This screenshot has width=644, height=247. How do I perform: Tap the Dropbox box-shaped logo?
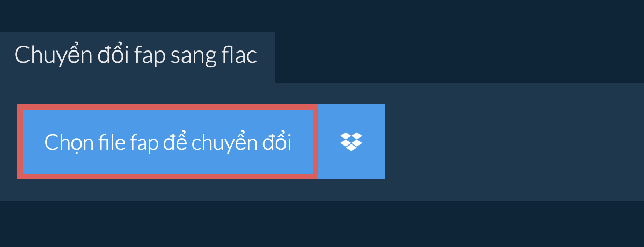coord(351,142)
